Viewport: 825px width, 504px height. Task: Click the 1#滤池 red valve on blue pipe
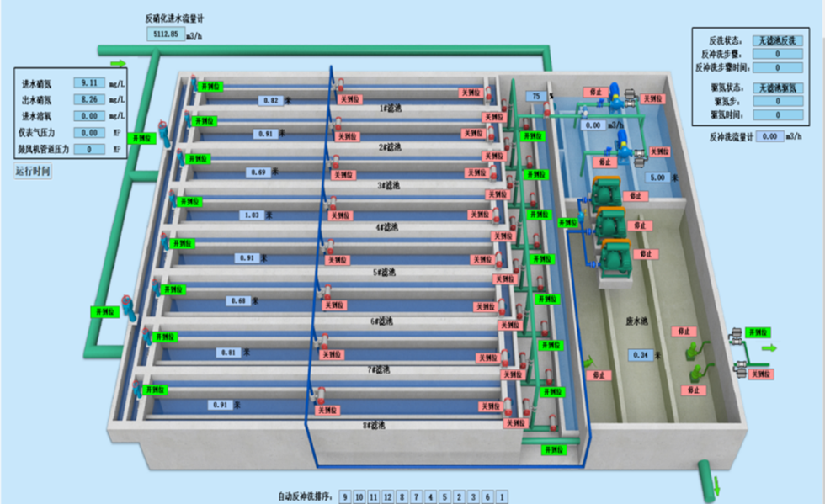pyautogui.click(x=340, y=84)
